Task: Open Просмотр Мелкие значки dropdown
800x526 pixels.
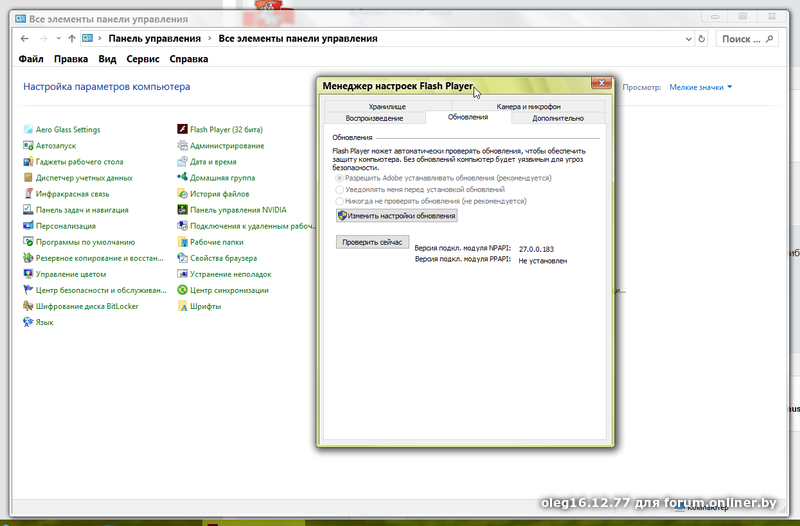Action: click(x=701, y=87)
